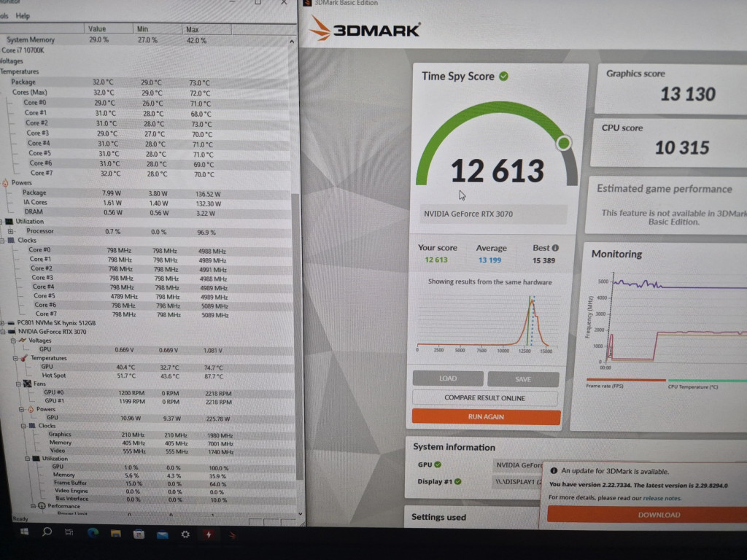Screen dimensions: 747x560
Task: Click the graphics card icon beside NVIDIA GeForce RTX 3070
Action: point(12,332)
